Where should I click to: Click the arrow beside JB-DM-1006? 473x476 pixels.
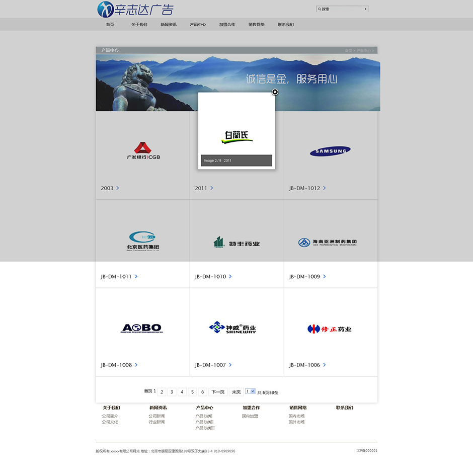pos(325,365)
